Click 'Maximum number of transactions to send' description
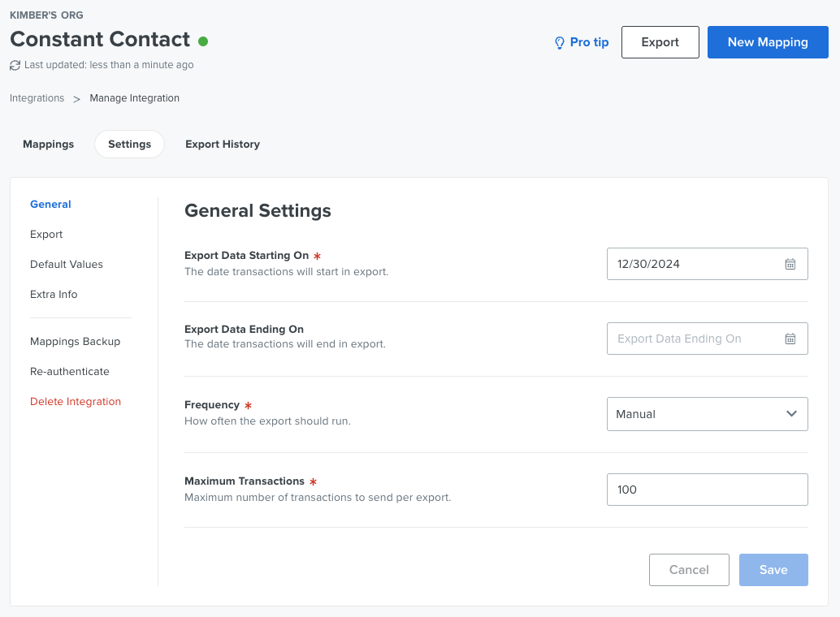840x617 pixels. coord(318,498)
